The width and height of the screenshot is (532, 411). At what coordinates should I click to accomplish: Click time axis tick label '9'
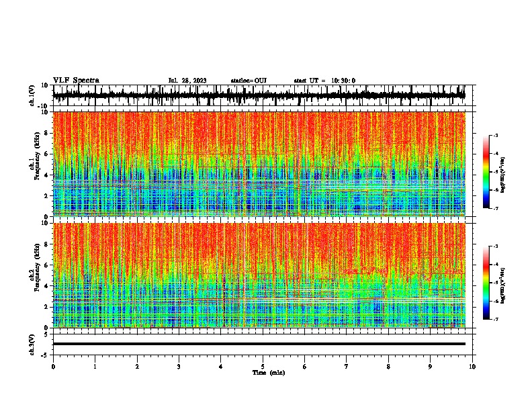[430, 367]
